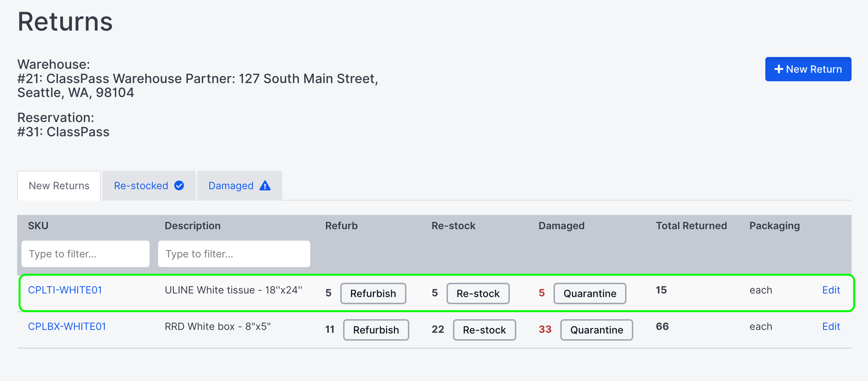Image resolution: width=868 pixels, height=381 pixels.
Task: Open the CPLBX-WHITE01 SKU link
Action: [x=67, y=326]
